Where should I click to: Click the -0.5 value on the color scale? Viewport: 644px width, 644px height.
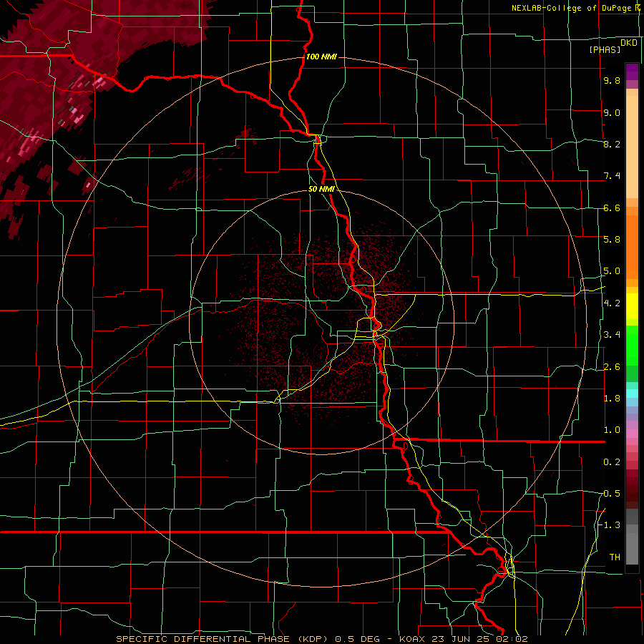610,494
